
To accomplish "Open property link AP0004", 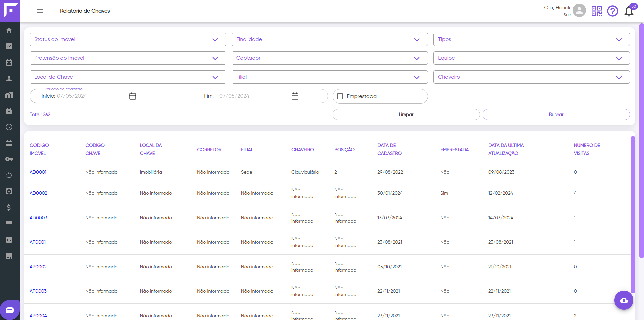I will pos(38,316).
